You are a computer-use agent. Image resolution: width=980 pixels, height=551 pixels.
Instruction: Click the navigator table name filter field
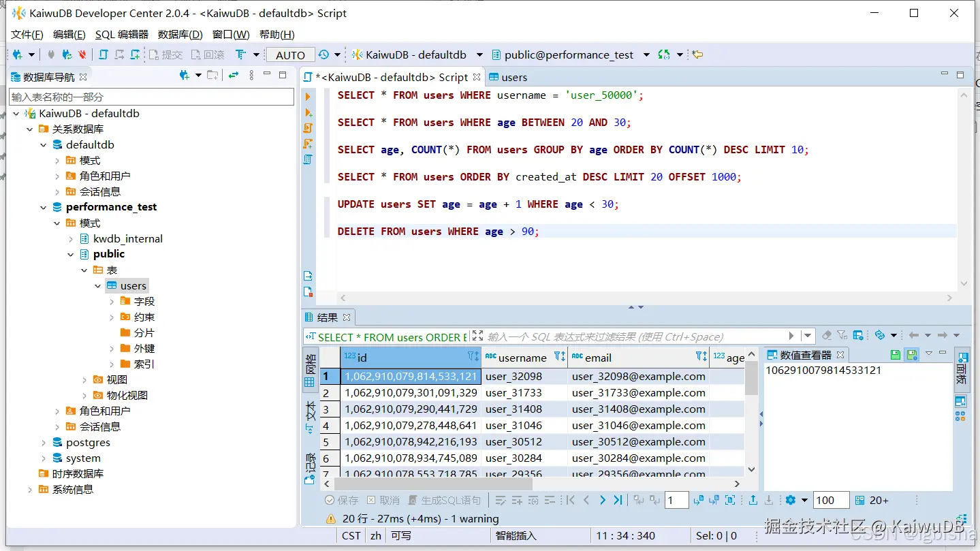152,97
